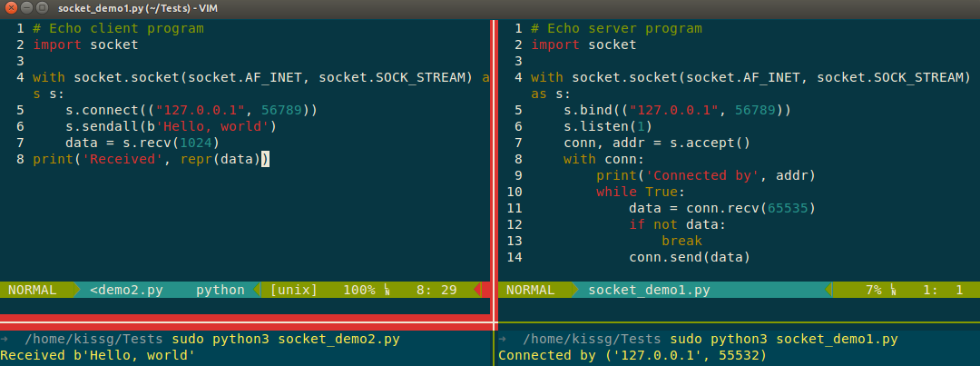Click the line-number icon beside 100%
The image size is (980, 366).
coord(387,290)
